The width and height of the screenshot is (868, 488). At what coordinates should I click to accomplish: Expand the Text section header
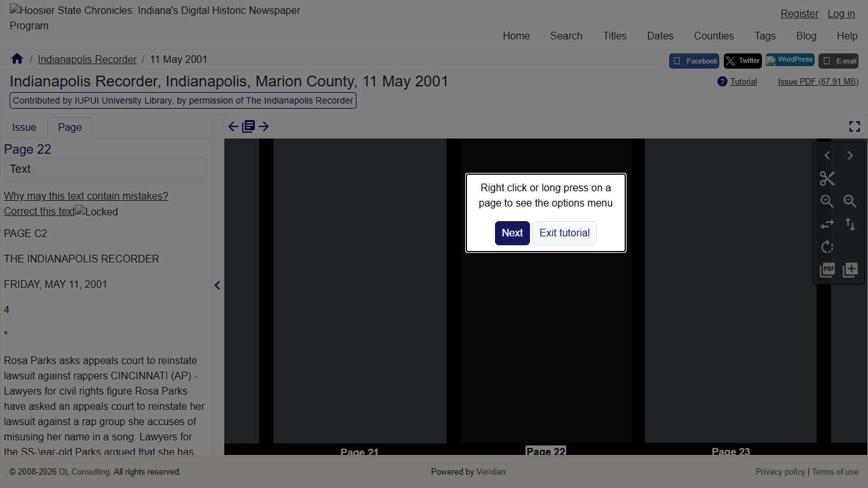pyautogui.click(x=105, y=169)
